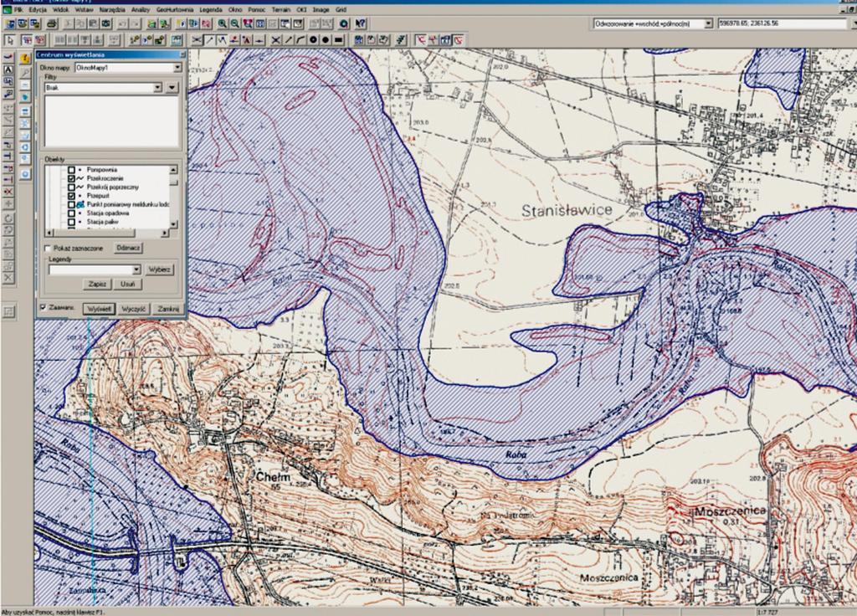Click the red A text annotation toolbar icon
The image size is (857, 616).
coord(247,40)
